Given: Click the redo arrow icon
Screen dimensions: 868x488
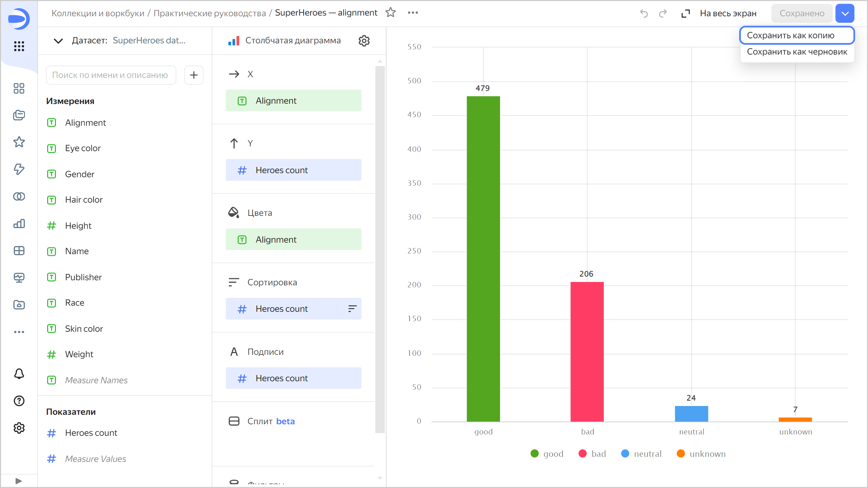Looking at the screenshot, I should [663, 13].
